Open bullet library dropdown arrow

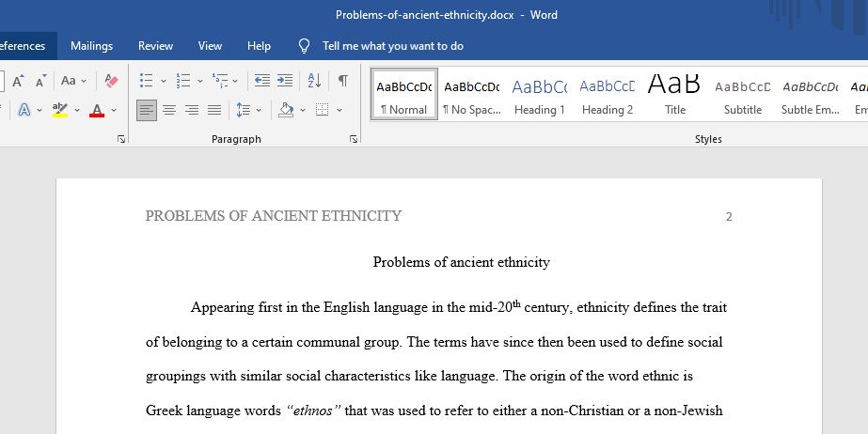(x=164, y=81)
